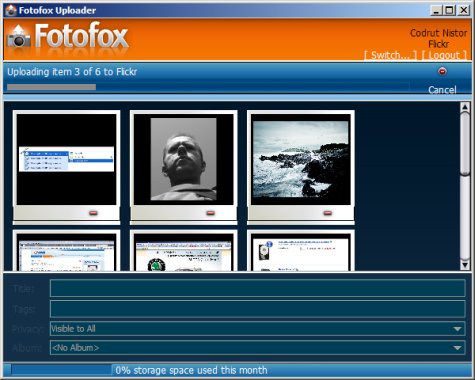This screenshot has width=475, height=380.
Task: Click the Fotofox Uploader title bar icon
Action: coord(11,10)
